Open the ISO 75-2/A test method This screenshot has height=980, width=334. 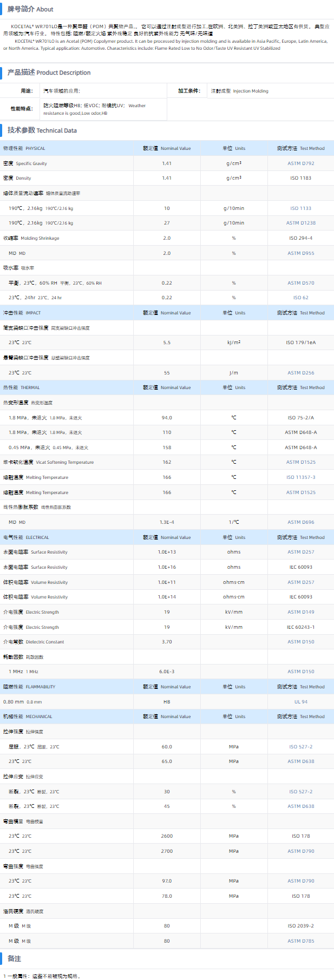300,418
